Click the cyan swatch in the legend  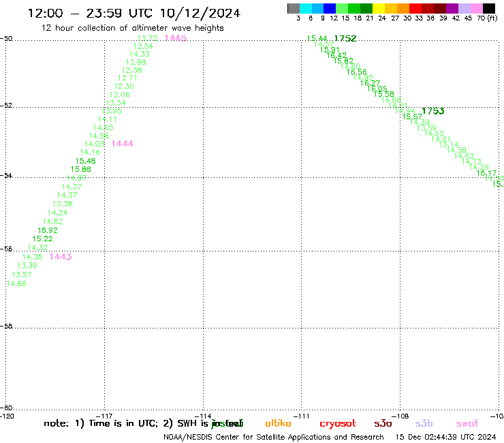click(306, 9)
